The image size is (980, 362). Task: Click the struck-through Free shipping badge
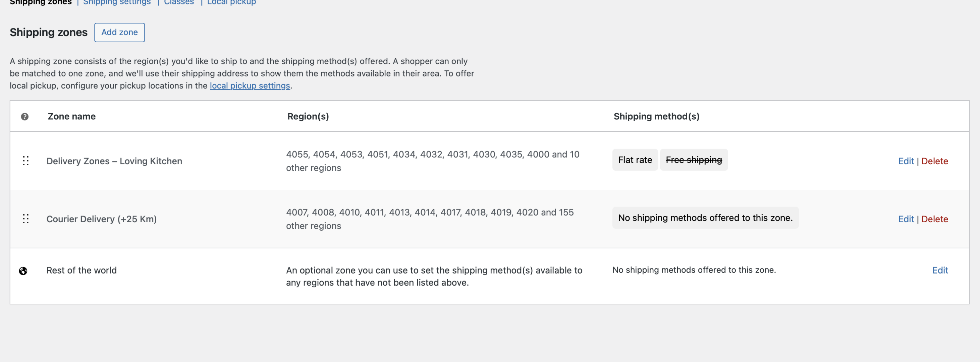[x=694, y=160]
